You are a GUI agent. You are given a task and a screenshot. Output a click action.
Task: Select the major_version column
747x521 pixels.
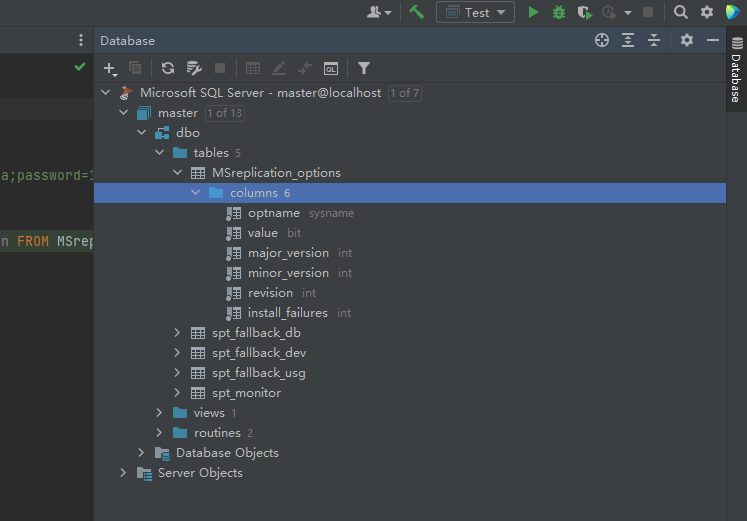point(288,253)
